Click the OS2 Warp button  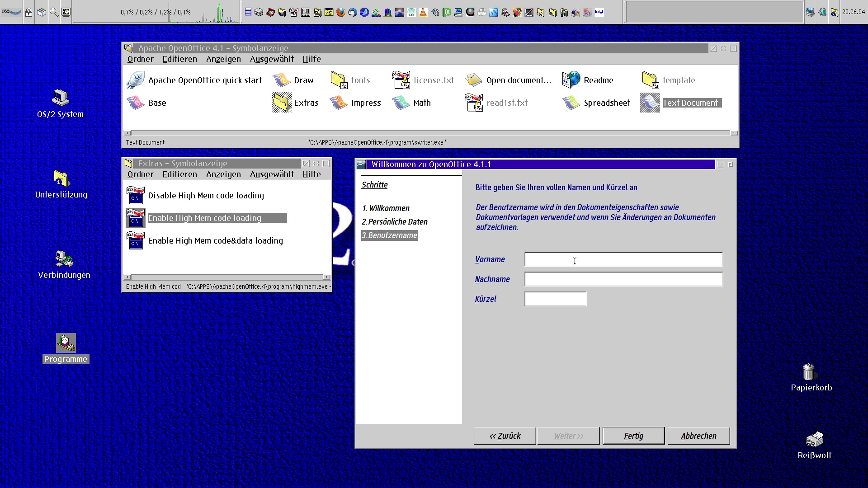coord(11,12)
